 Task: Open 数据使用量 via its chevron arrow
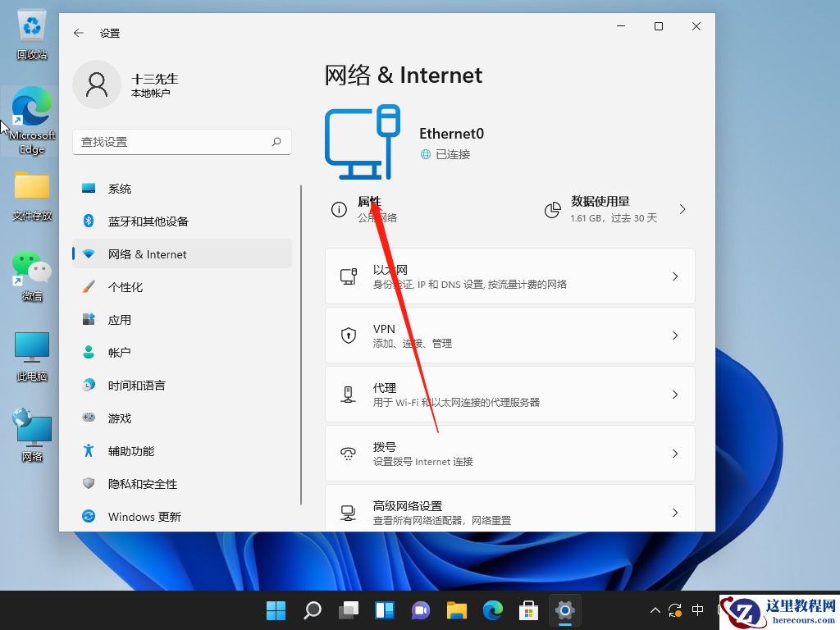point(682,209)
